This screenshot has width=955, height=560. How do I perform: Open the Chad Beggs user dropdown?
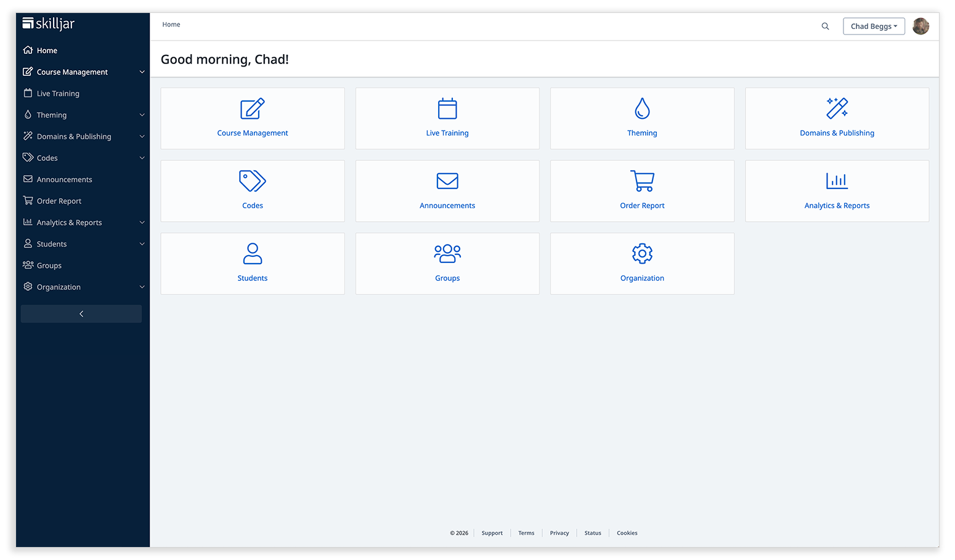874,26
